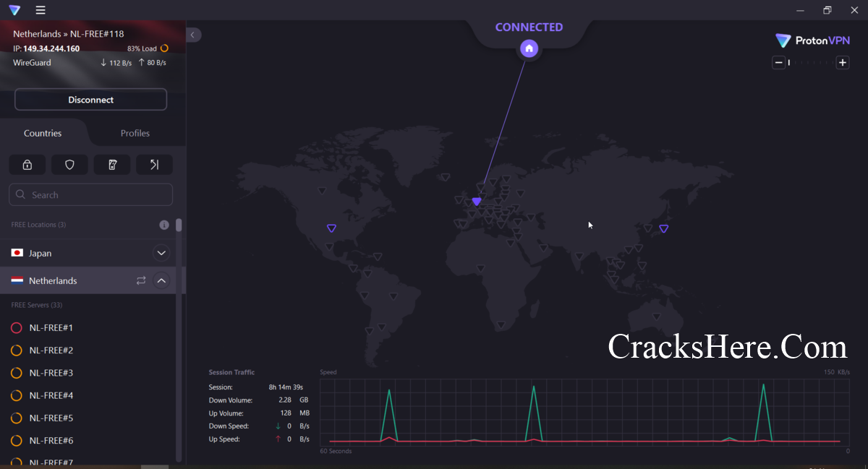The height and width of the screenshot is (469, 868).
Task: Click the Proton VPN logo in title bar
Action: (14, 10)
